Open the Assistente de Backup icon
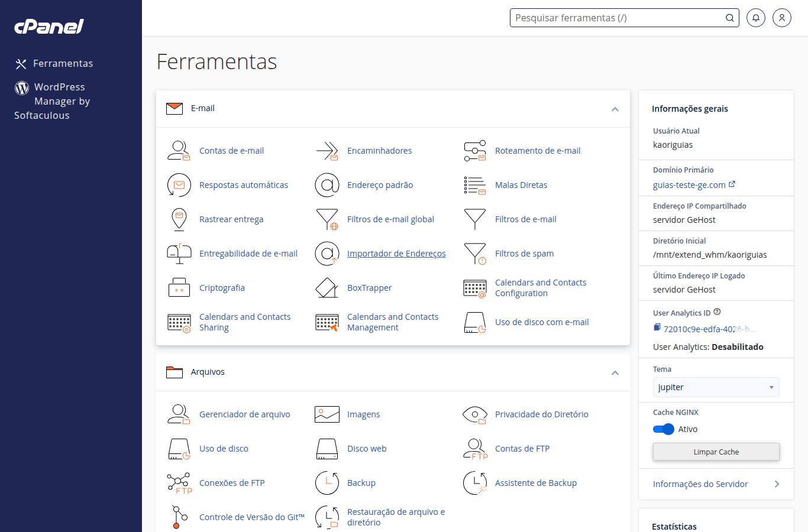The height and width of the screenshot is (532, 808). (475, 483)
